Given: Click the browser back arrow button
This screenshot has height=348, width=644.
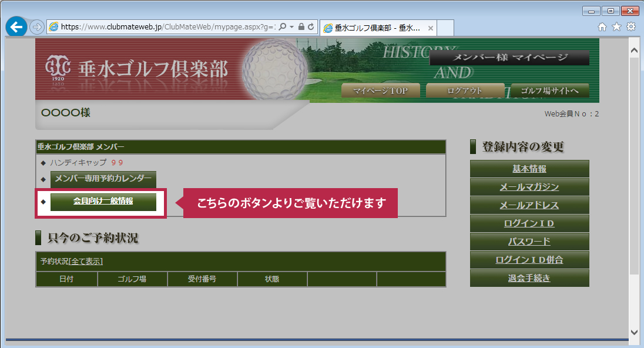Looking at the screenshot, I should tap(16, 27).
